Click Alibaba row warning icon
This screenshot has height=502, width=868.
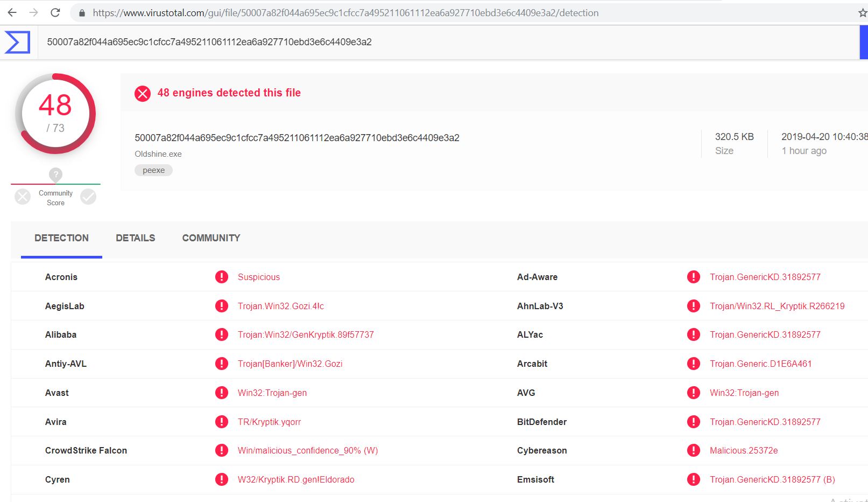click(222, 334)
